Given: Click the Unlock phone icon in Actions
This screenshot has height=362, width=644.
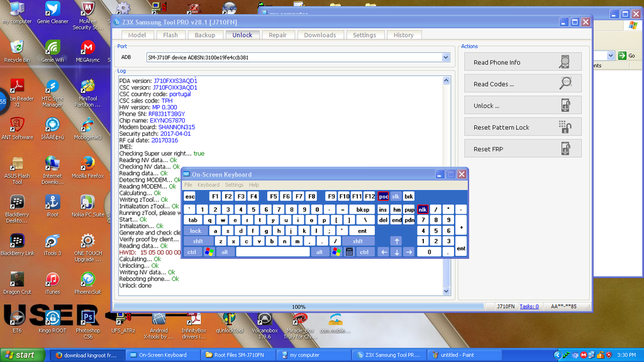Looking at the screenshot, I should [x=565, y=106].
